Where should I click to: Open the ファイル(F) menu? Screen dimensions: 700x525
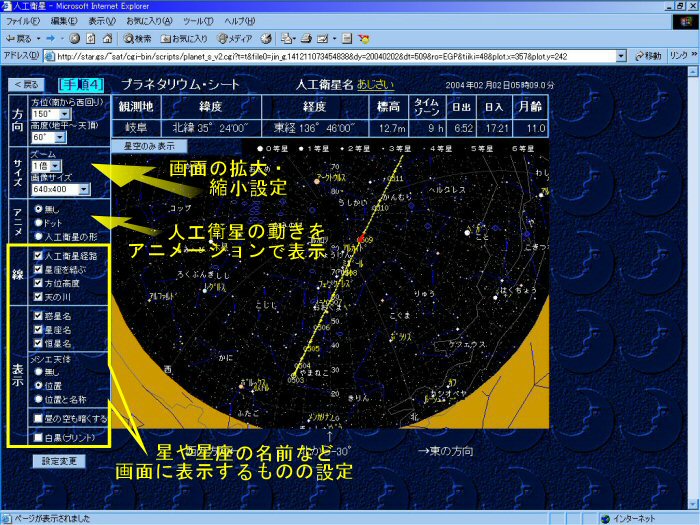click(22, 21)
